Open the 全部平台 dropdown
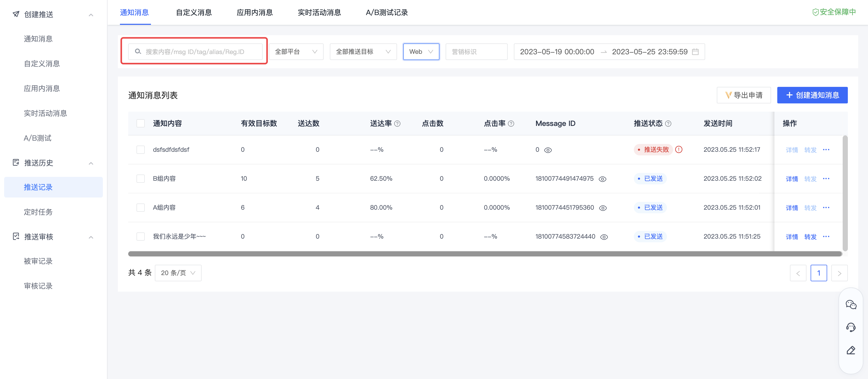 tap(296, 51)
